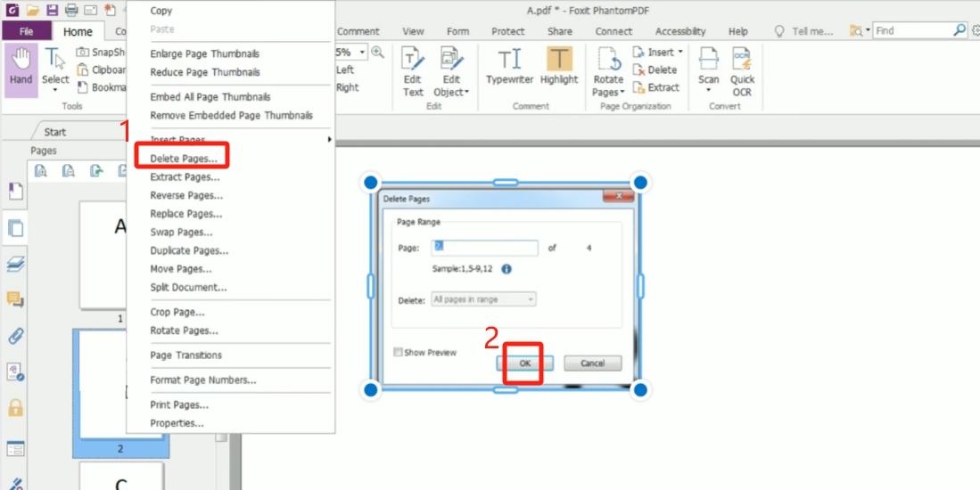Viewport: 980px width, 490px height.
Task: Select Extract Pages... in context menu
Action: point(185,177)
